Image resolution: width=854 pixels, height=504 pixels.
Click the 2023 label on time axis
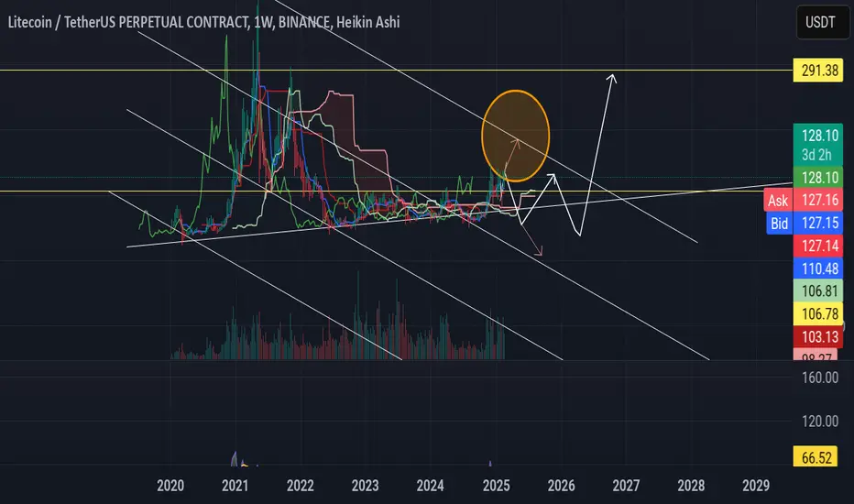pos(365,486)
